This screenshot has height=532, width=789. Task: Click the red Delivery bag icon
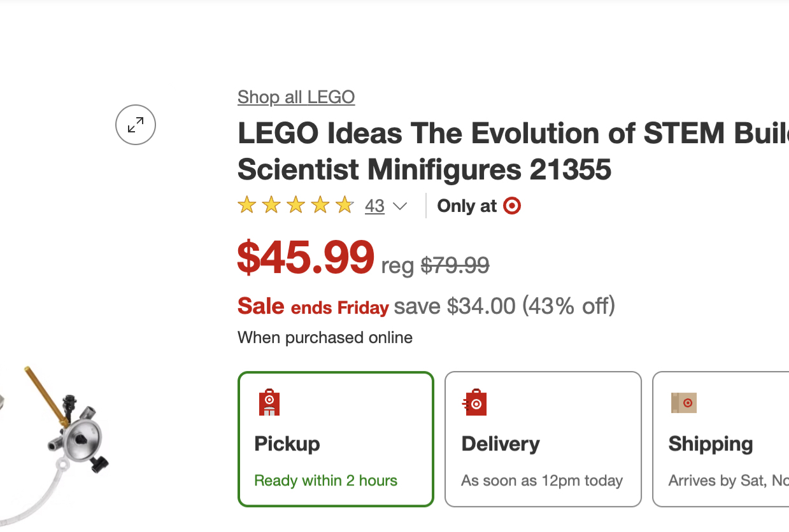[476, 403]
